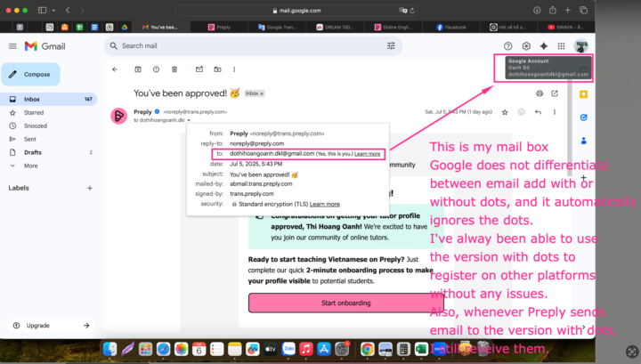641x364 pixels.
Task: Expand the More sidebar section
Action: (49, 166)
